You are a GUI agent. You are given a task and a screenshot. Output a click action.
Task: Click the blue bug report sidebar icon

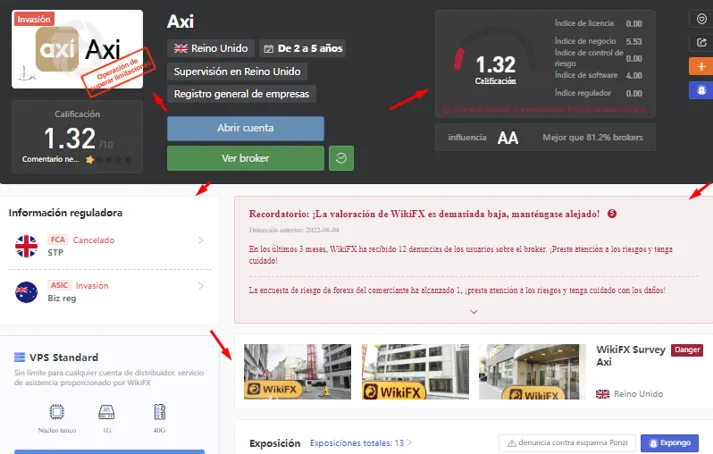[x=701, y=90]
